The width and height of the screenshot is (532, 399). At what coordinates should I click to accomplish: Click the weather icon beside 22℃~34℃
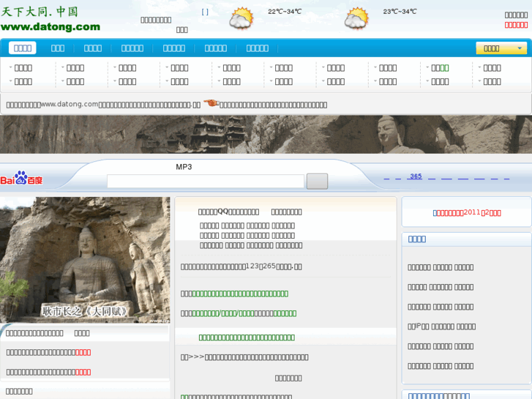[x=241, y=18]
